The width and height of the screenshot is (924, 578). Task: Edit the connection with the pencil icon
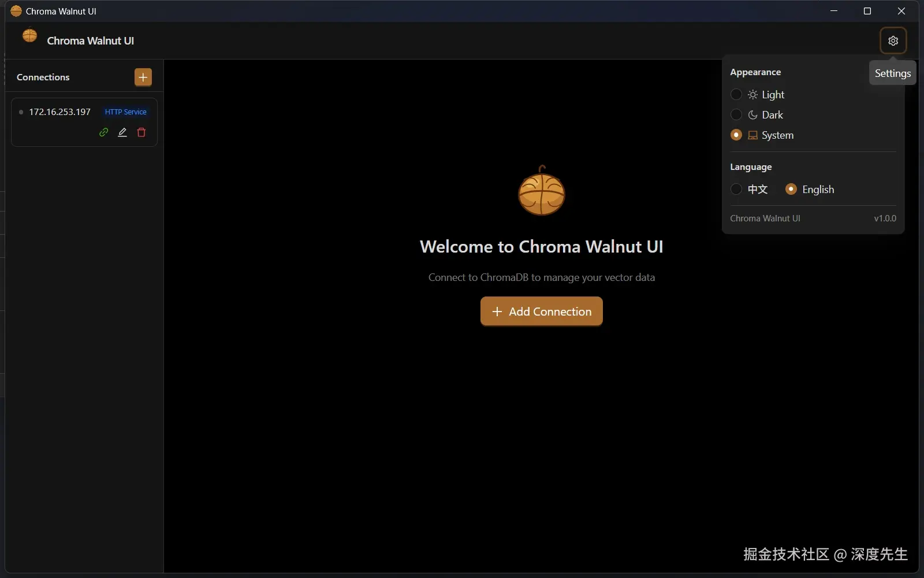(x=122, y=132)
